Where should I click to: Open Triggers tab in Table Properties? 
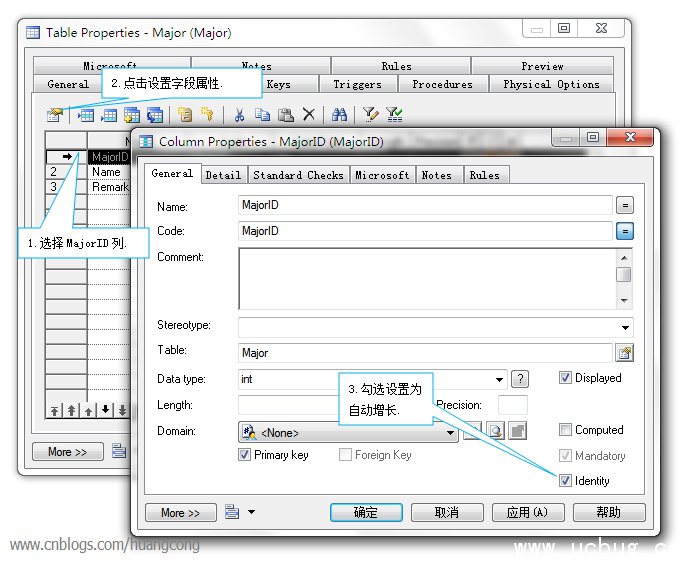click(x=358, y=84)
